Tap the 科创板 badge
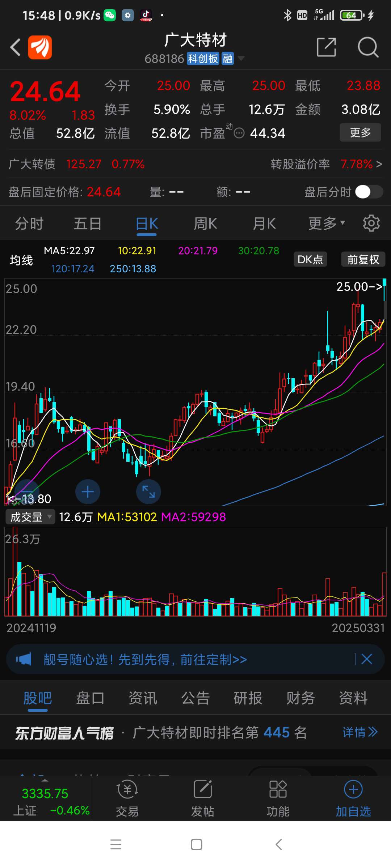This screenshot has width=391, height=868. tap(203, 59)
